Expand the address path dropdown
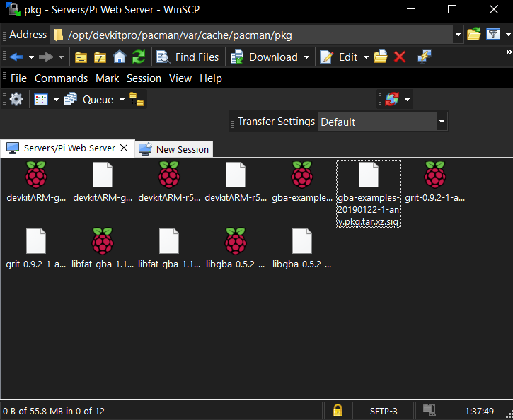Screen dimensions: 513x420 (x=458, y=35)
